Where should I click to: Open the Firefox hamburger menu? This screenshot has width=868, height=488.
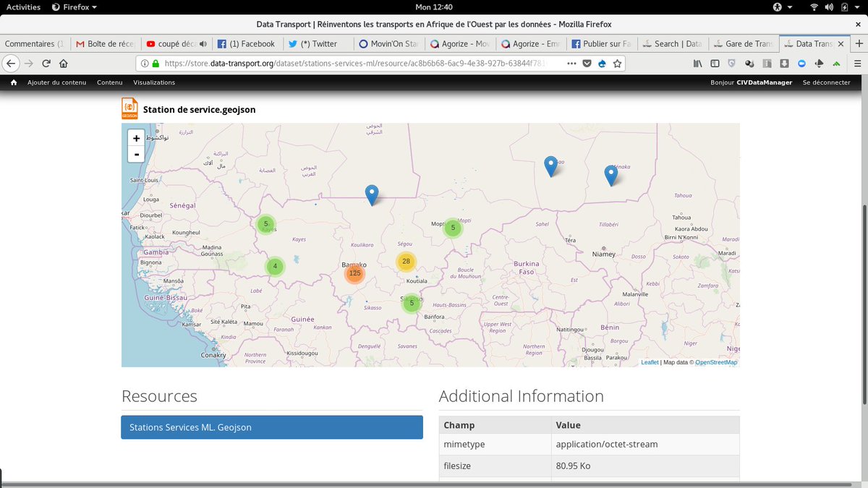point(856,63)
